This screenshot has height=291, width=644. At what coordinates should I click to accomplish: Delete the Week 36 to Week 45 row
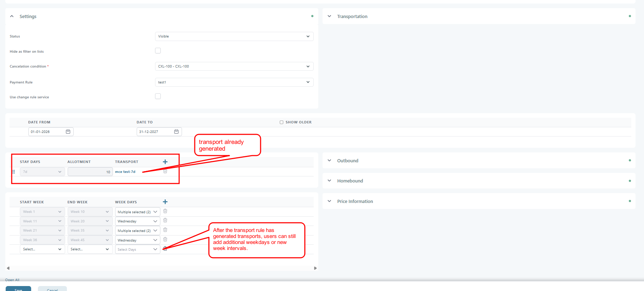tap(165, 240)
